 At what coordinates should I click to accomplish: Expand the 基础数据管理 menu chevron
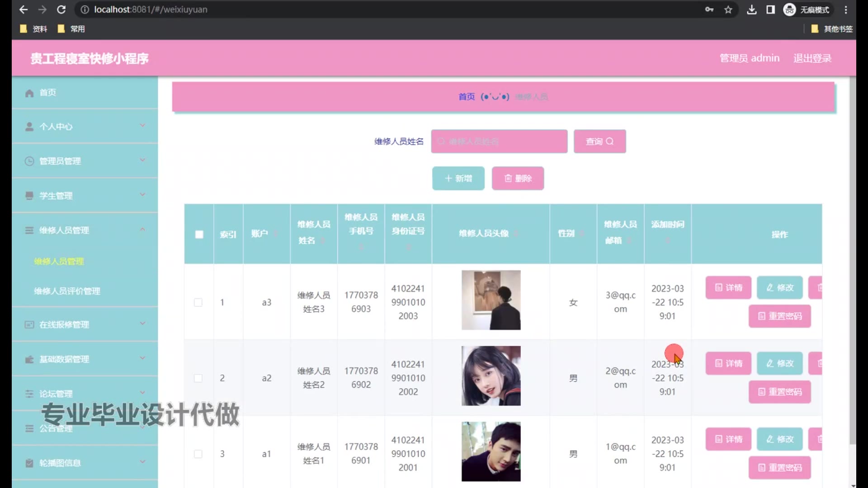(x=142, y=358)
